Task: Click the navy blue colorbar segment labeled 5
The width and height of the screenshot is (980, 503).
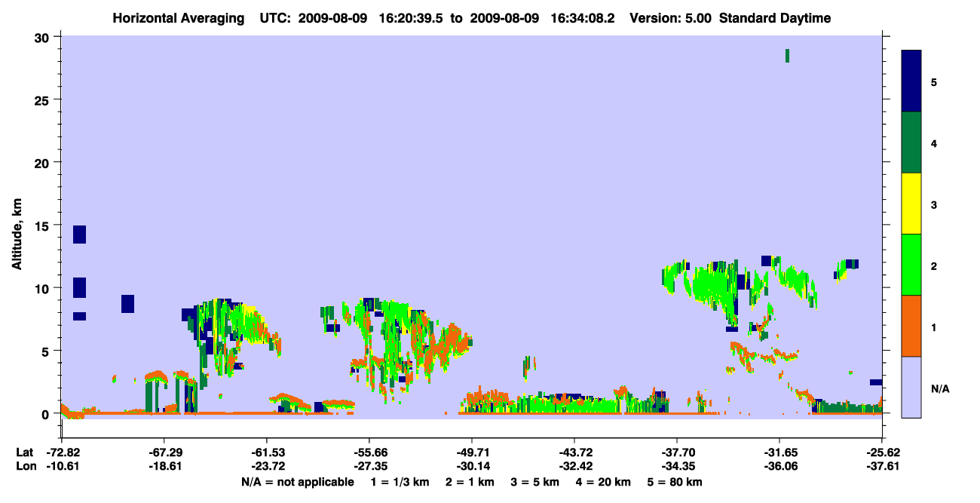Action: 911,81
